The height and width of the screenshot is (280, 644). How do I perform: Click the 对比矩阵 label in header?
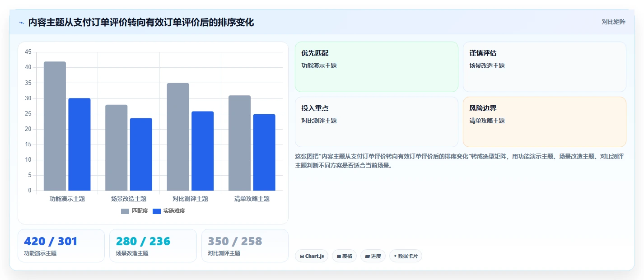[x=613, y=22]
